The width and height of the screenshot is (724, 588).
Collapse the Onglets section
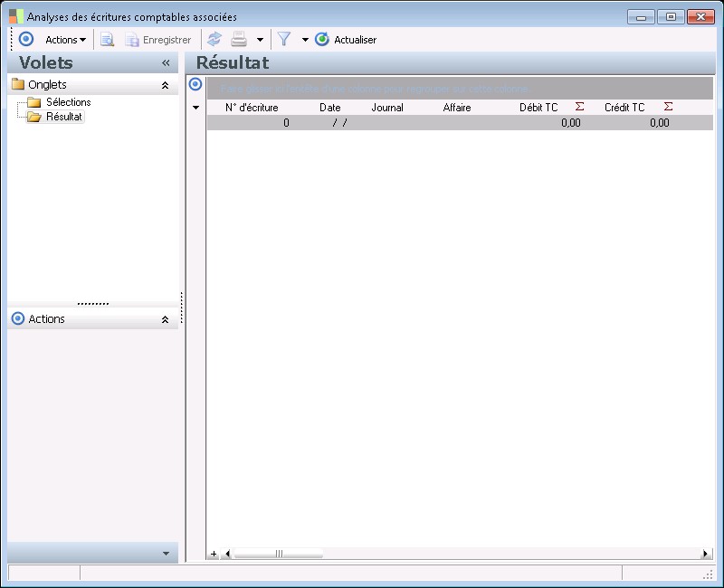coord(165,85)
